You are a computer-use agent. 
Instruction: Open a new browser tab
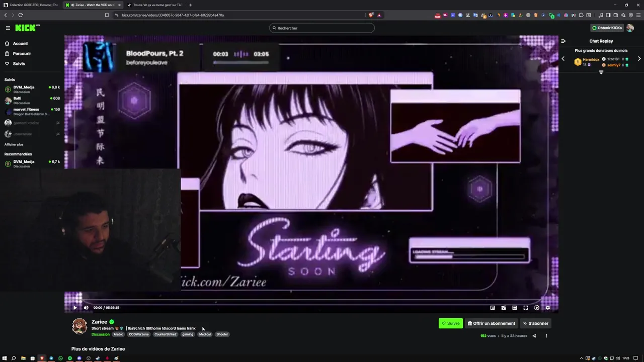[x=190, y=5]
